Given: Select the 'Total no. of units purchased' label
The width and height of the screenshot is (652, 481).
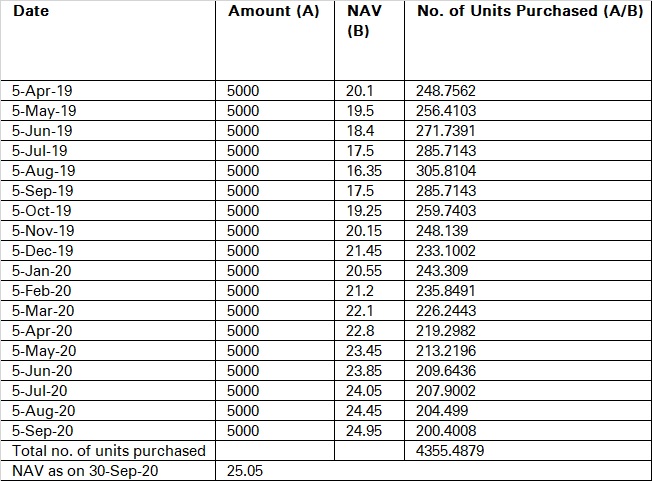Looking at the screenshot, I should 105,451.
